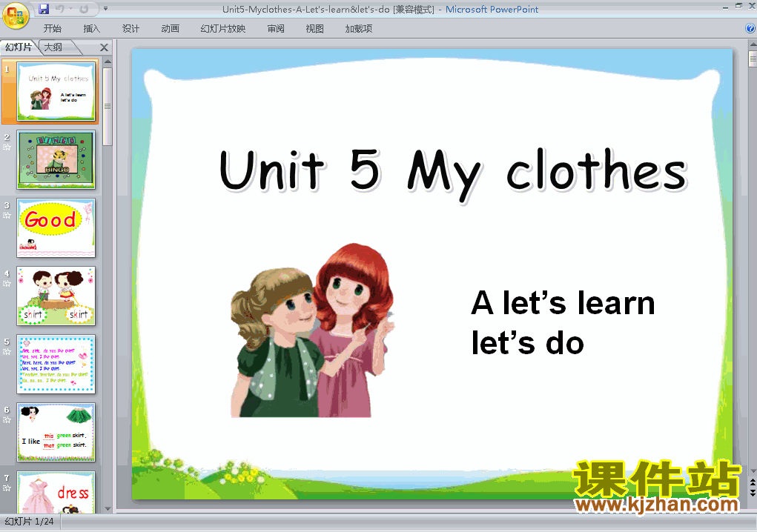Click the thumbnail pane scrollbar handle

[x=108, y=106]
